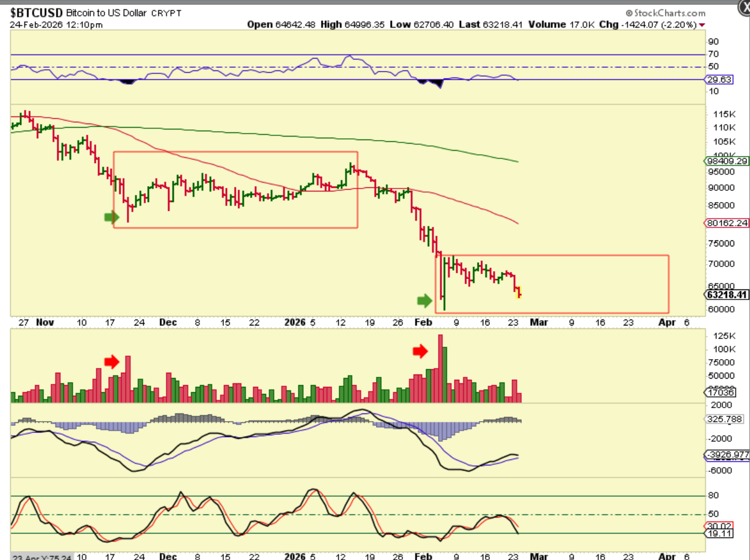Click the 110K price axis label
The width and height of the screenshot is (750, 560).
coord(724,128)
